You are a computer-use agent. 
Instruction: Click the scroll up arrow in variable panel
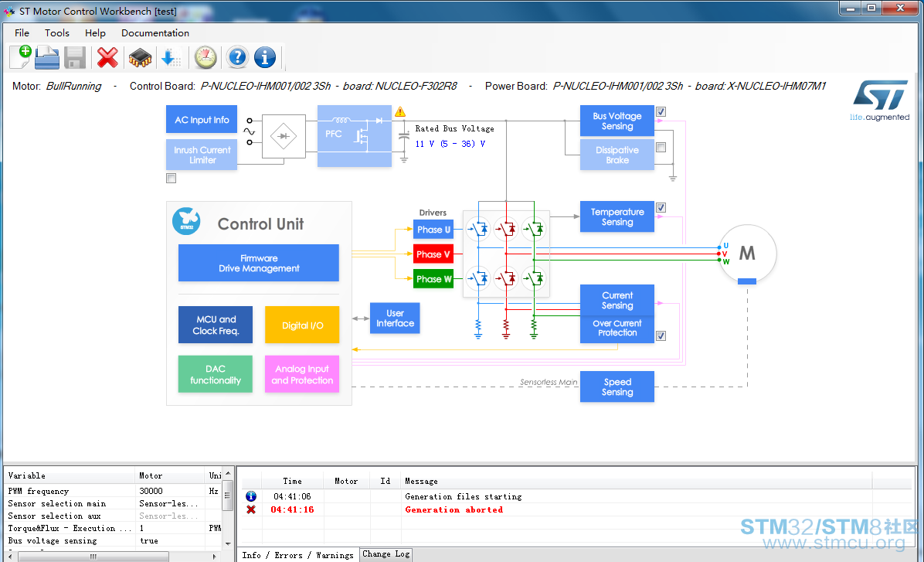pyautogui.click(x=228, y=474)
